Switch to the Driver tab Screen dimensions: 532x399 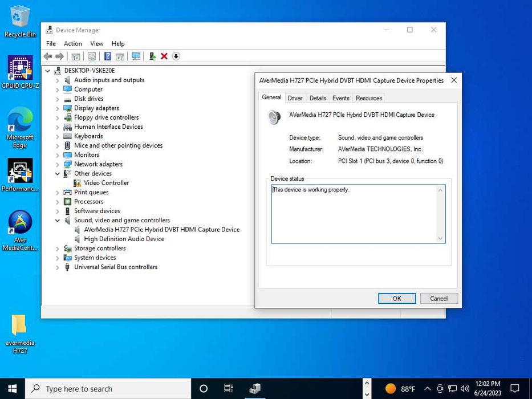295,98
